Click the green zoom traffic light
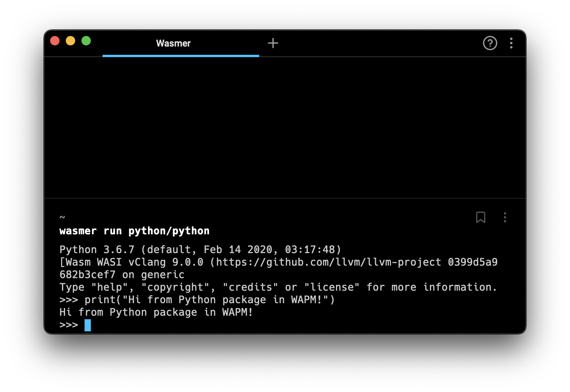 coord(86,40)
